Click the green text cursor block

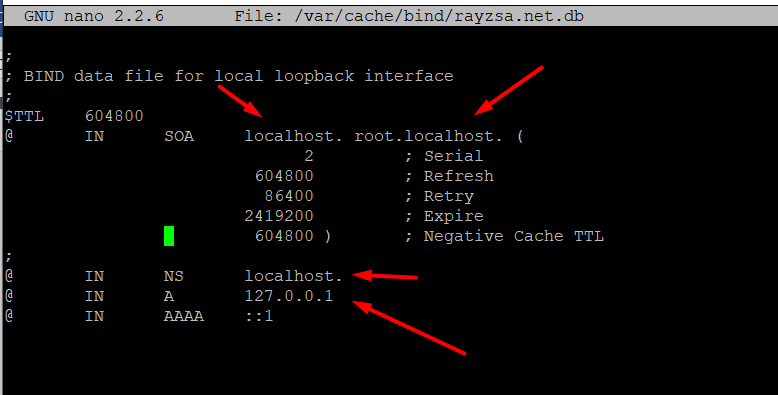(x=169, y=236)
